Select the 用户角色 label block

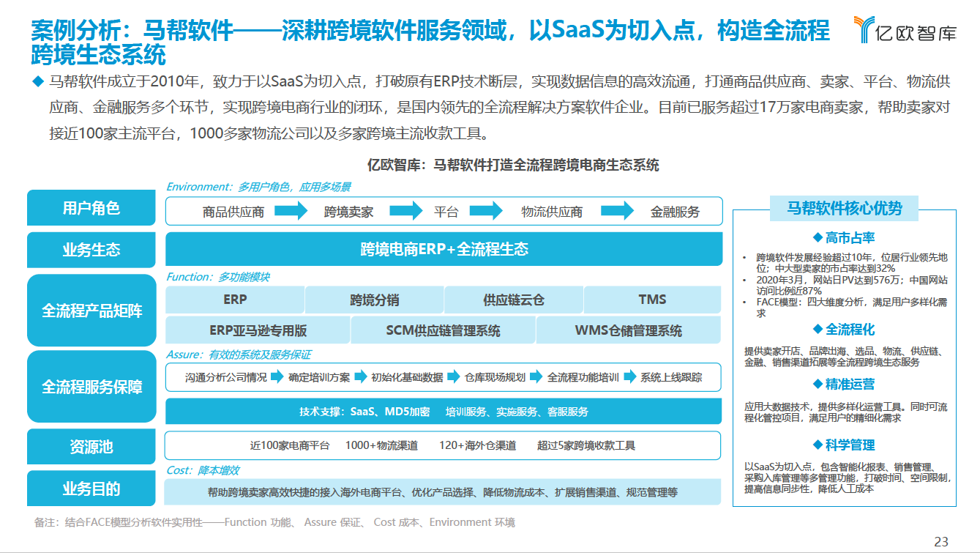tap(91, 208)
